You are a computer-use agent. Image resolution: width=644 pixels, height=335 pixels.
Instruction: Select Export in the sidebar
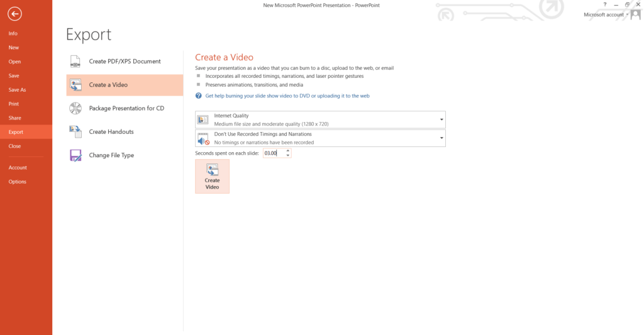26,132
